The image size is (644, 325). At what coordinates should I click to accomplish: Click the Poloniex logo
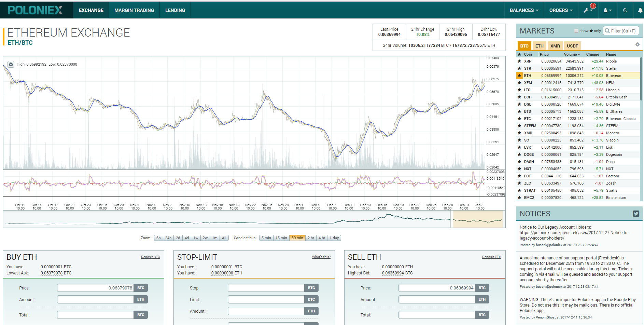[x=36, y=10]
